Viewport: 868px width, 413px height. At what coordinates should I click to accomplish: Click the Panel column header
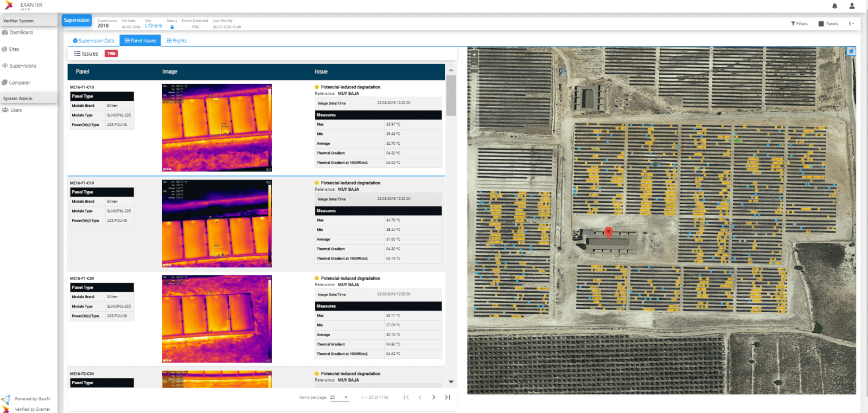82,72
